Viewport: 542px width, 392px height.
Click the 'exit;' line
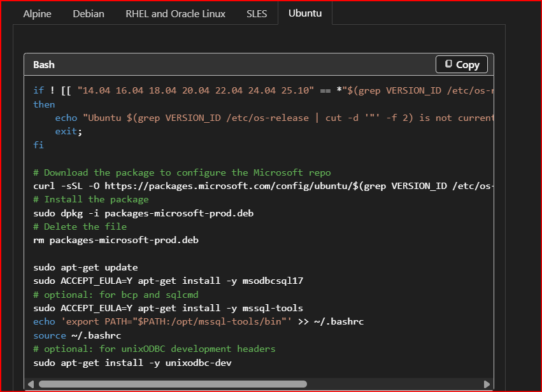click(x=69, y=132)
